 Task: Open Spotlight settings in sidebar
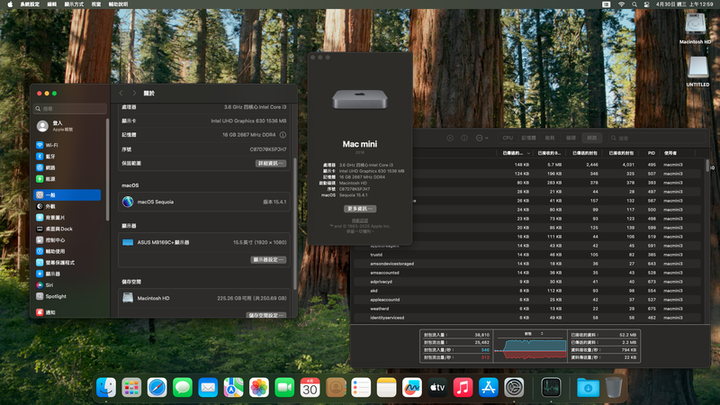(67, 296)
